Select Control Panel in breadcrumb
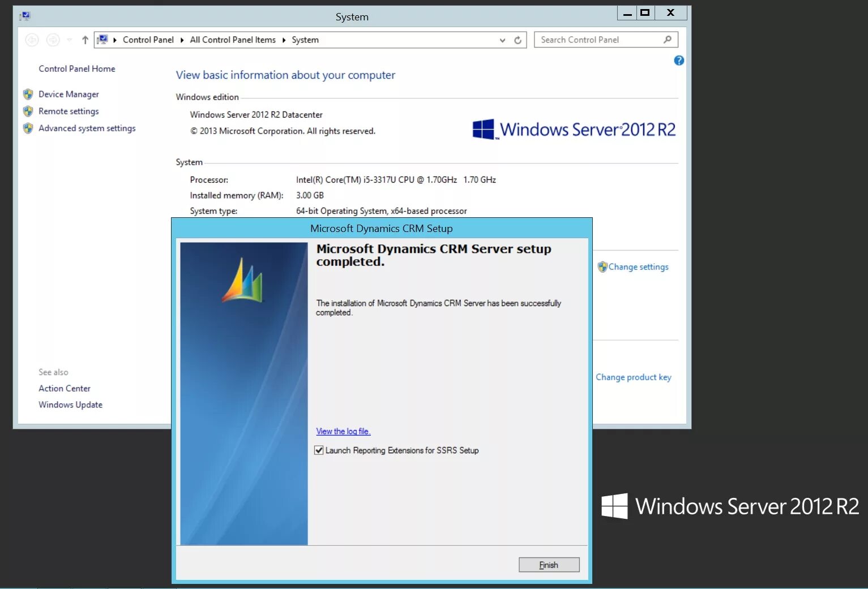 (x=148, y=40)
